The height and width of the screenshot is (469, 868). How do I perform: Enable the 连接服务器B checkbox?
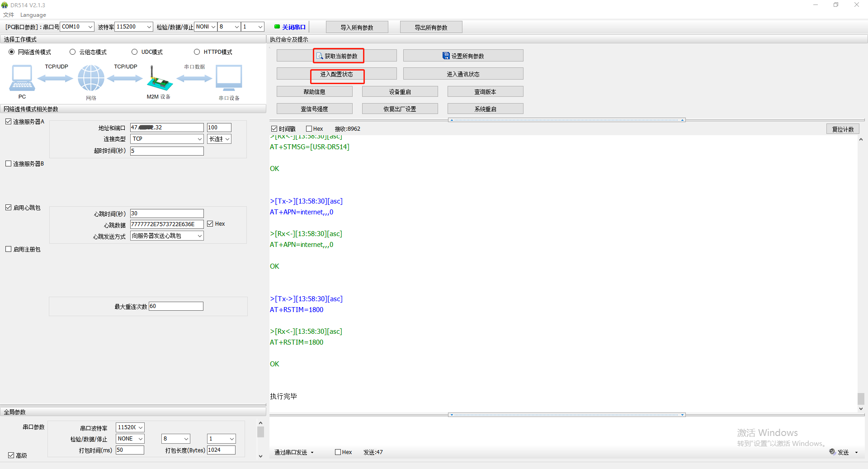click(9, 164)
